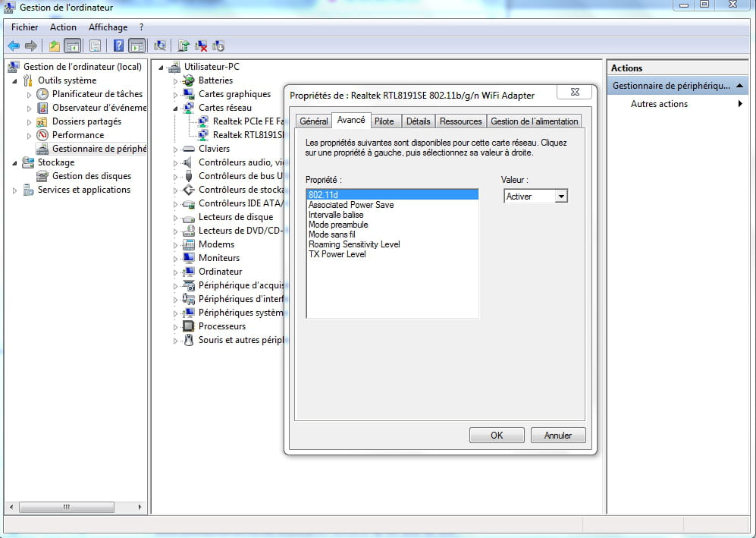Click the uninstall device red X icon
Viewport: 756px width, 538px height.
tap(201, 46)
